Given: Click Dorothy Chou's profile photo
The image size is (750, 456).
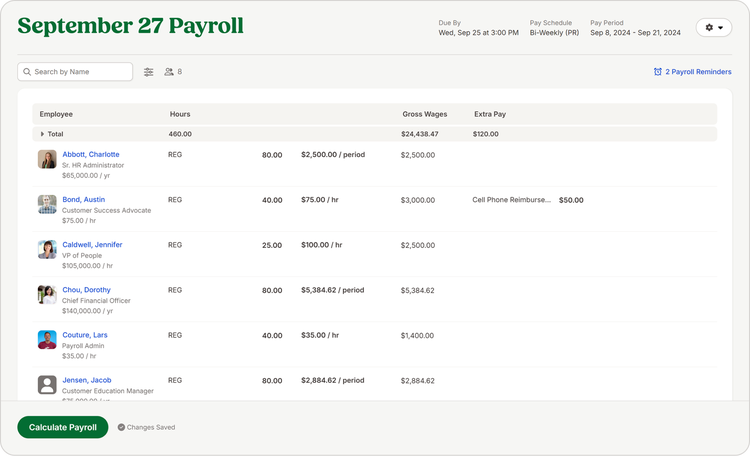Looking at the screenshot, I should 47,295.
